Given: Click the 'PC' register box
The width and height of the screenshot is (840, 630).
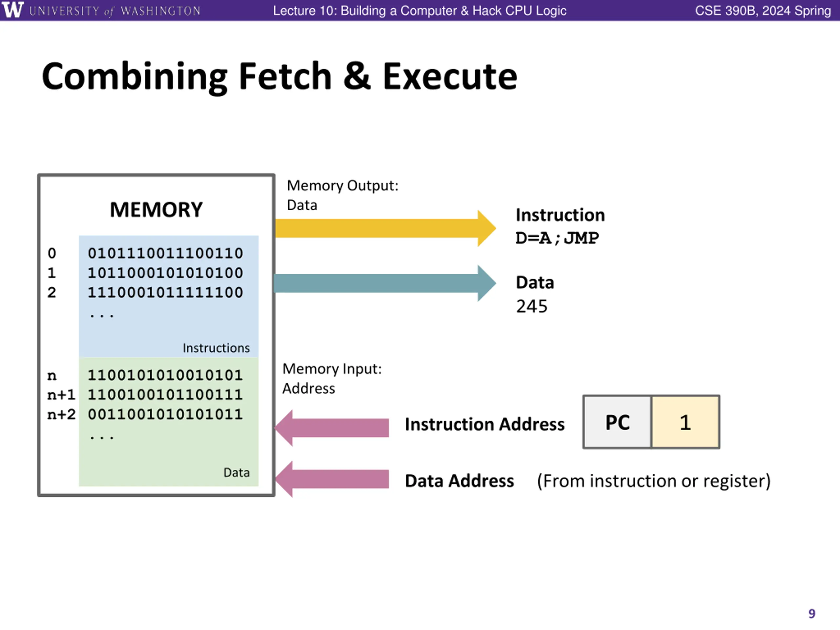Looking at the screenshot, I should click(x=618, y=422).
